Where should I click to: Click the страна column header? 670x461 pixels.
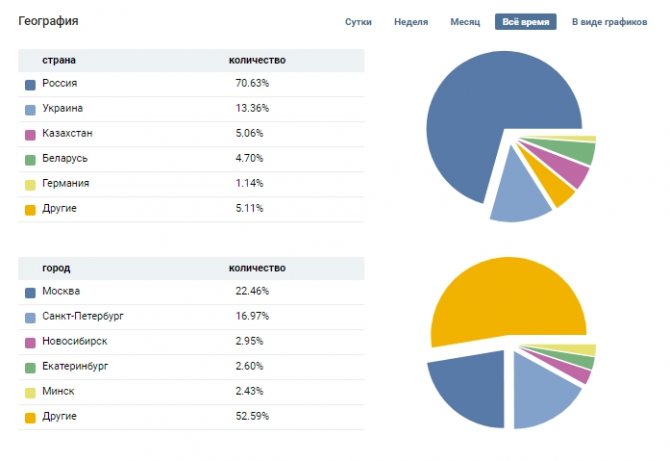[59, 60]
